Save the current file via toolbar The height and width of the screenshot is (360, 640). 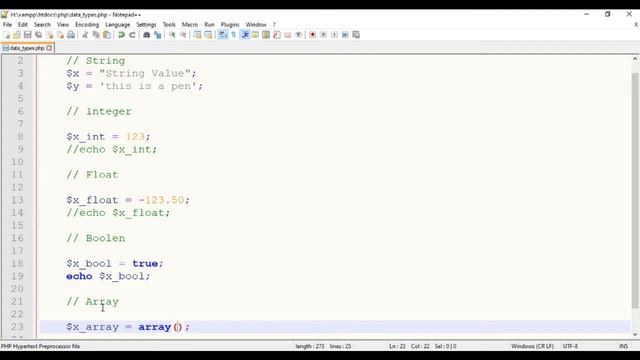click(x=27, y=35)
